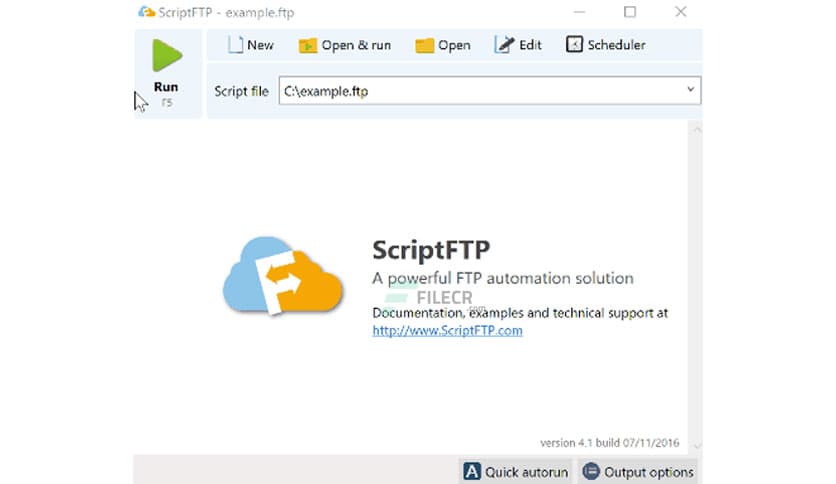Create a new script with New
The width and height of the screenshot is (836, 484).
[x=251, y=45]
